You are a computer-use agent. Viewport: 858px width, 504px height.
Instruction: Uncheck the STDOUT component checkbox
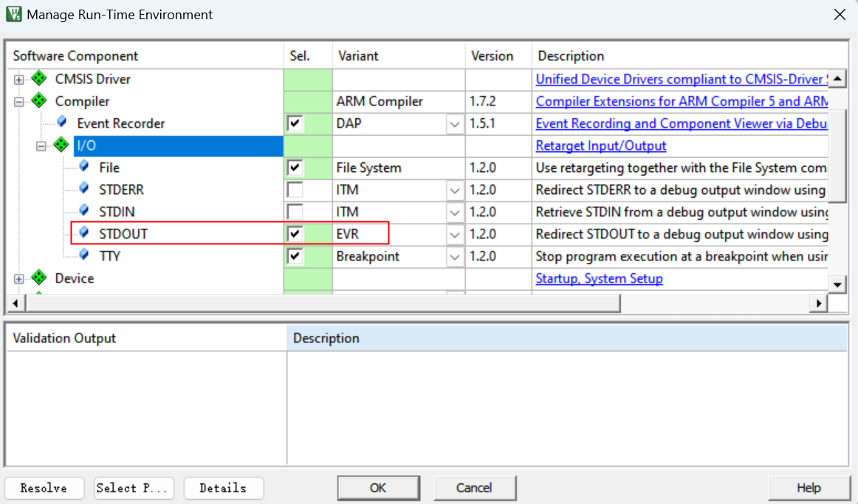[295, 235]
